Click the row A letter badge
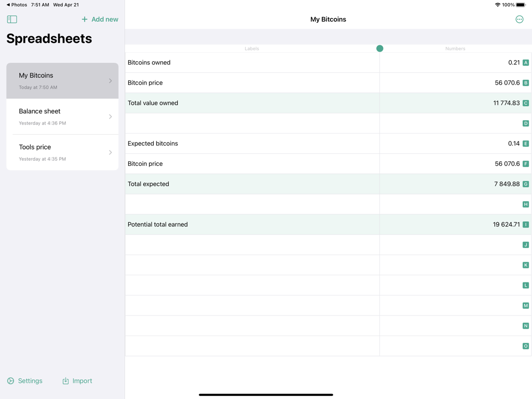 coord(526,62)
